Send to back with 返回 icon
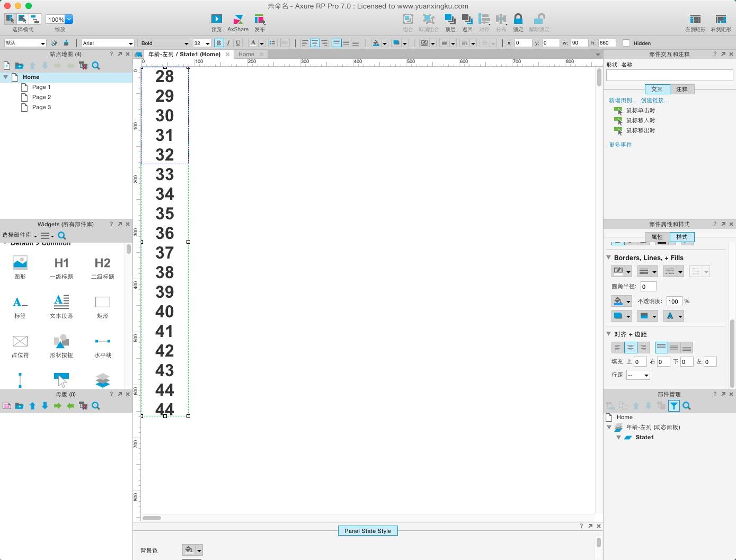This screenshot has width=736, height=560. (x=467, y=20)
